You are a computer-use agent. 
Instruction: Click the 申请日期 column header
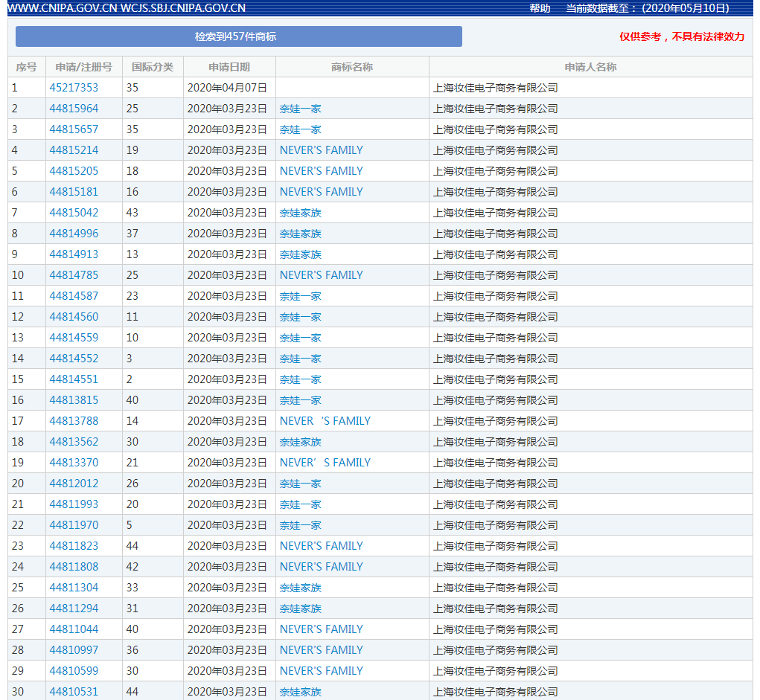[229, 67]
